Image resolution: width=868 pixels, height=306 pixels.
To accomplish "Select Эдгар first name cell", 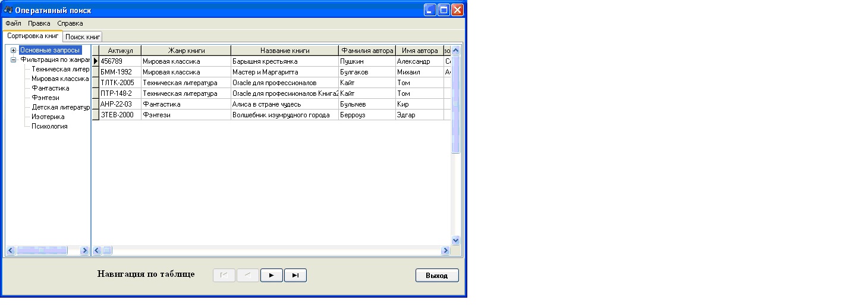I will [x=419, y=115].
